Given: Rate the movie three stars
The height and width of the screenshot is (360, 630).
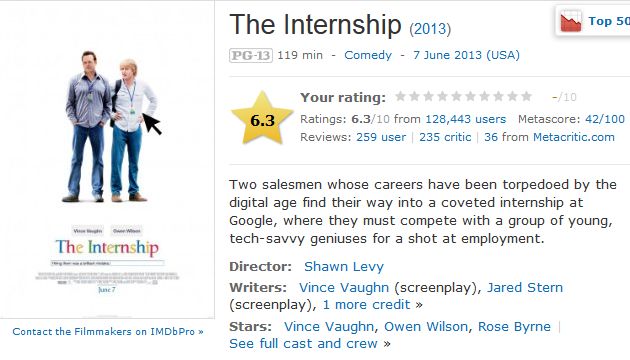Looking at the screenshot, I should (x=428, y=96).
